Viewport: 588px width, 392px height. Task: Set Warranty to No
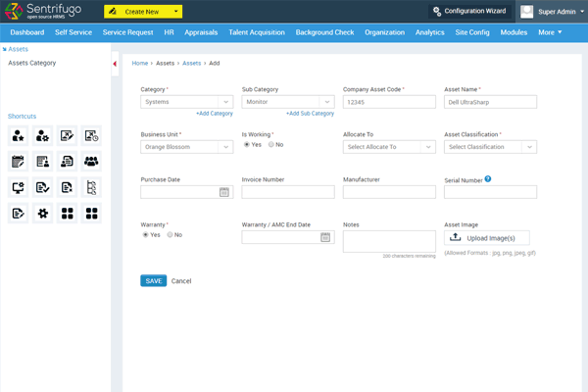click(x=171, y=235)
